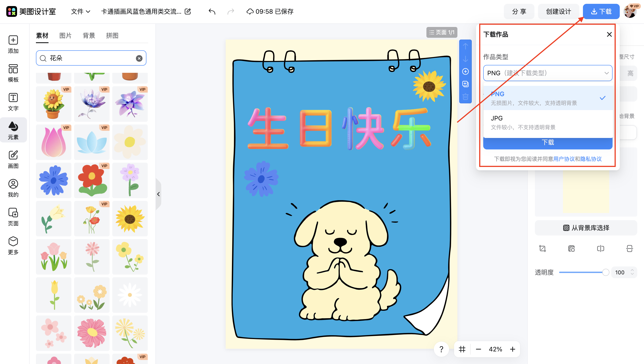Select the sunflower sticker on canvas
Image resolution: width=644 pixels, height=364 pixels.
[429, 86]
